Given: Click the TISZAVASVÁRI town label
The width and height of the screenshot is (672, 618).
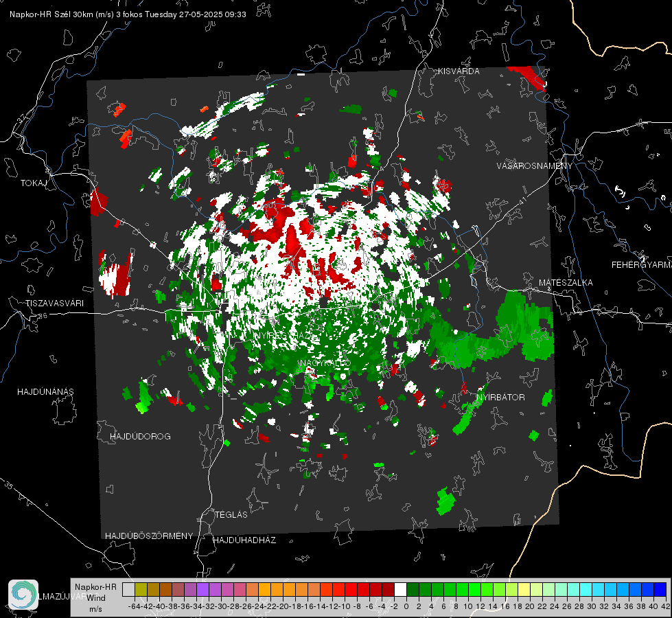Looking at the screenshot, I should [55, 304].
